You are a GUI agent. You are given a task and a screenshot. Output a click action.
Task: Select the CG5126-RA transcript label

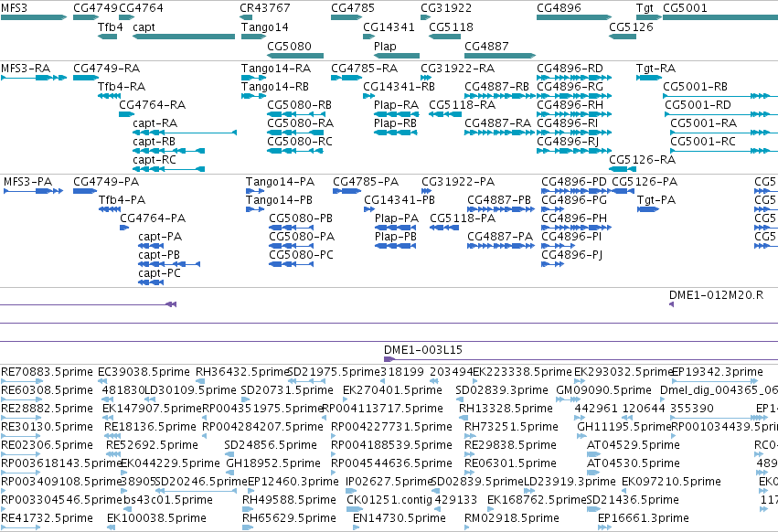pos(642,160)
